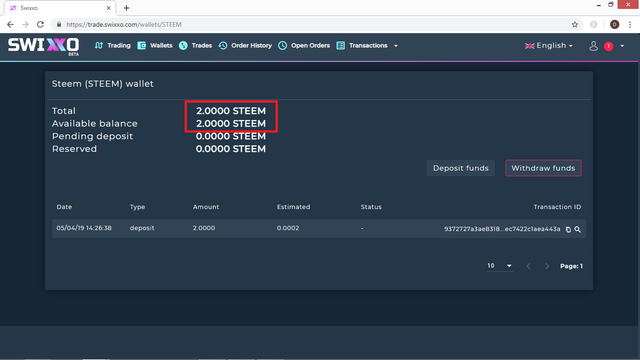Image resolution: width=640 pixels, height=360 pixels.
Task: Expand the Transactions dropdown arrow
Action: tap(396, 46)
